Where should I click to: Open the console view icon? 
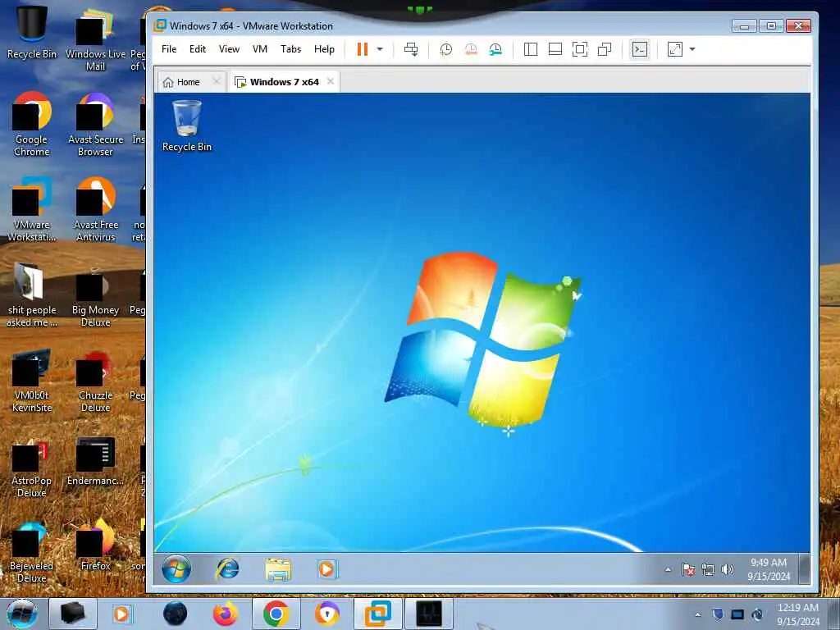click(x=640, y=49)
